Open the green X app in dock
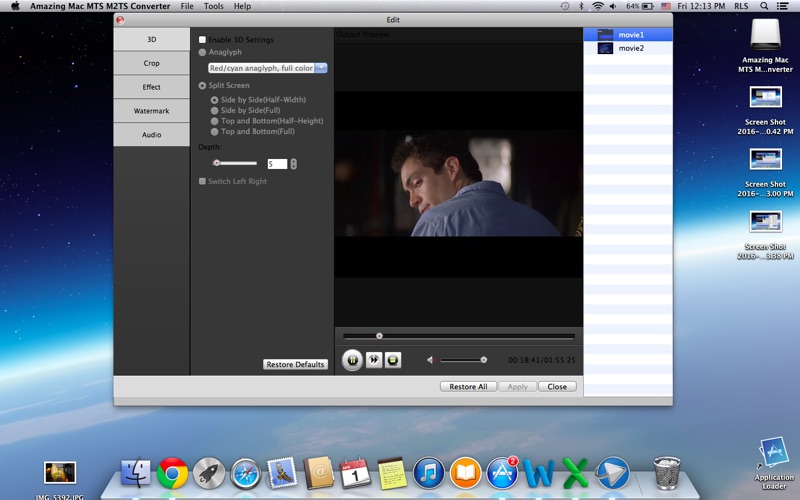Image resolution: width=800 pixels, height=500 pixels. point(576,473)
